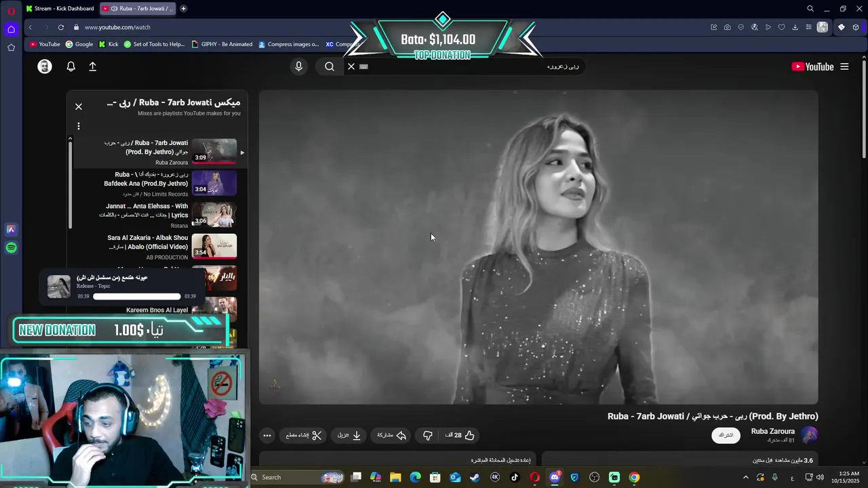Click the YouTube voice search microphone
The height and width of the screenshot is (488, 868).
[x=298, y=66]
